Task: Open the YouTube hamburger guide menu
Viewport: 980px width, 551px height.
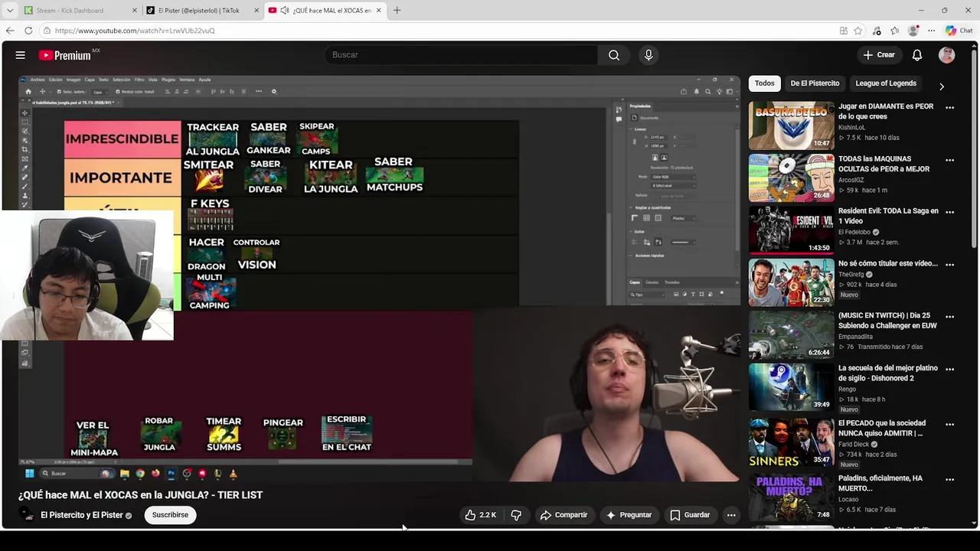Action: coord(21,55)
